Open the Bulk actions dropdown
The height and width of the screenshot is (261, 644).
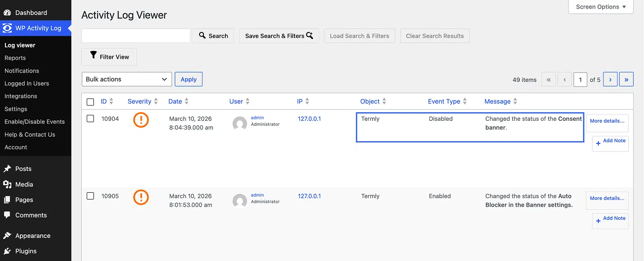tap(126, 79)
